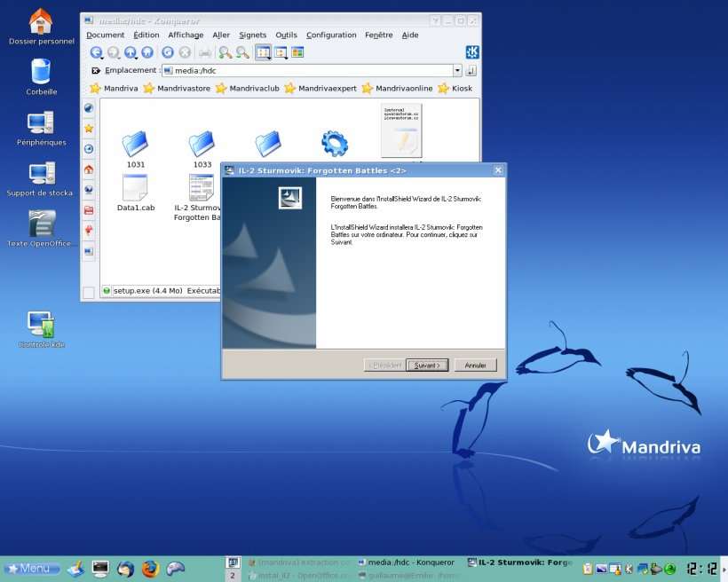Switch to virtual desktop 2 pager
The width and height of the screenshot is (728, 582).
click(233, 576)
